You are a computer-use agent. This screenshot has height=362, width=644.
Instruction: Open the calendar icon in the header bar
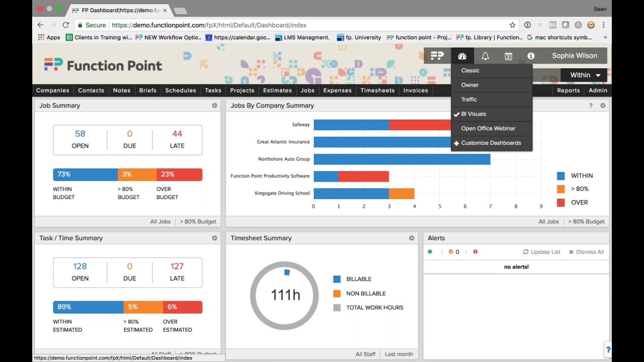click(x=508, y=56)
